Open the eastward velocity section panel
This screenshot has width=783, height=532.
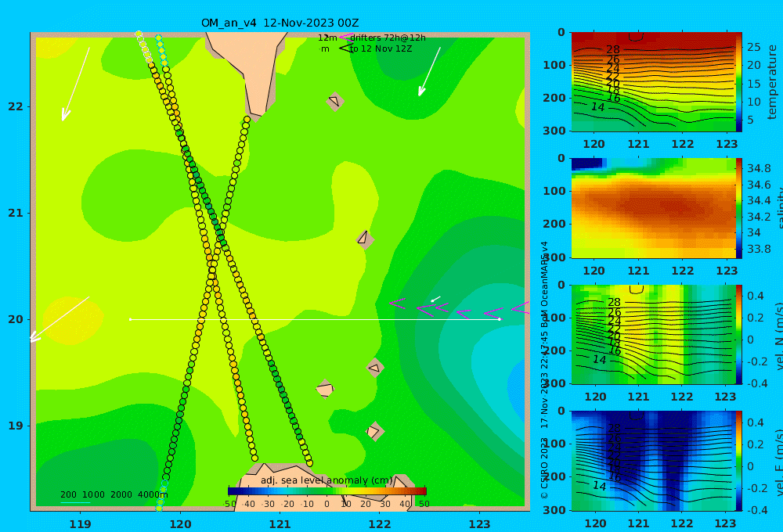pos(653,461)
